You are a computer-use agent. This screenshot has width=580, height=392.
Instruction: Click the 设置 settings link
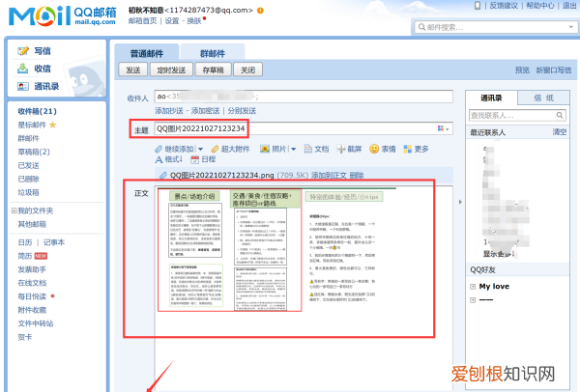(x=172, y=20)
